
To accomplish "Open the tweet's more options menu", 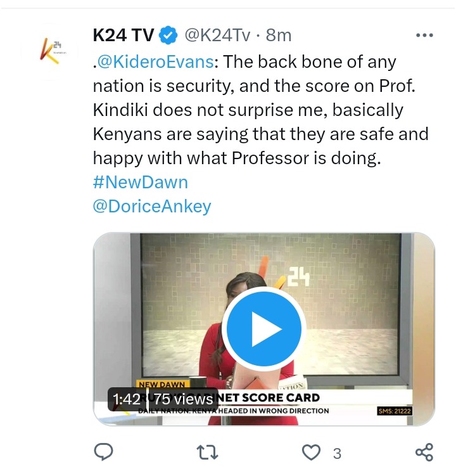I will [424, 35].
